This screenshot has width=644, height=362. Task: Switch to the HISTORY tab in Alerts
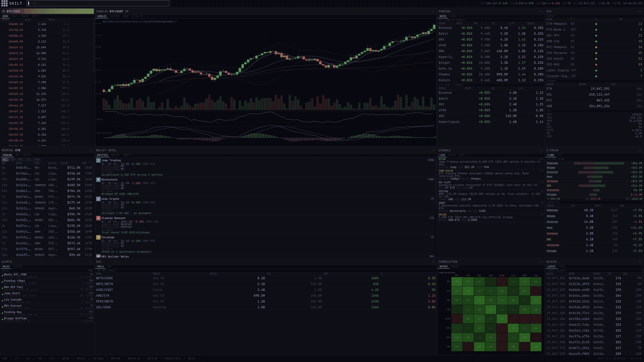[x=17, y=266]
